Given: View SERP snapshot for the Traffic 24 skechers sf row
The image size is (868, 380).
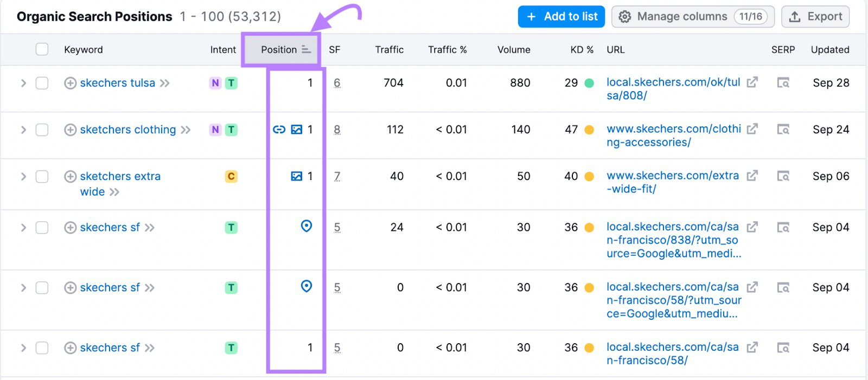Looking at the screenshot, I should point(783,227).
